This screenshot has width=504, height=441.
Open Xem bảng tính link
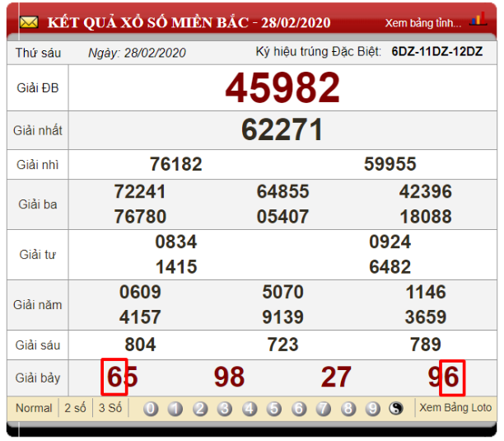pos(423,22)
